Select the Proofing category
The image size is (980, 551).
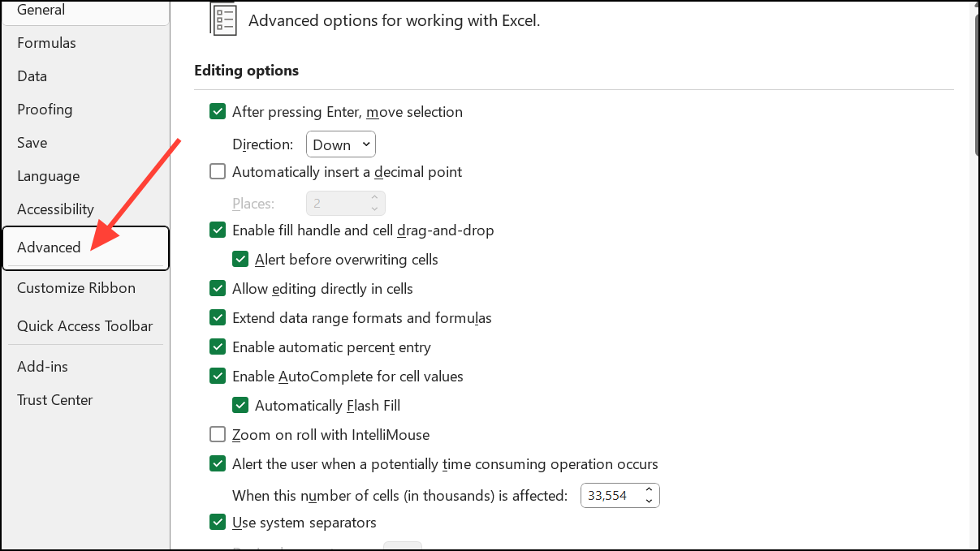[44, 109]
